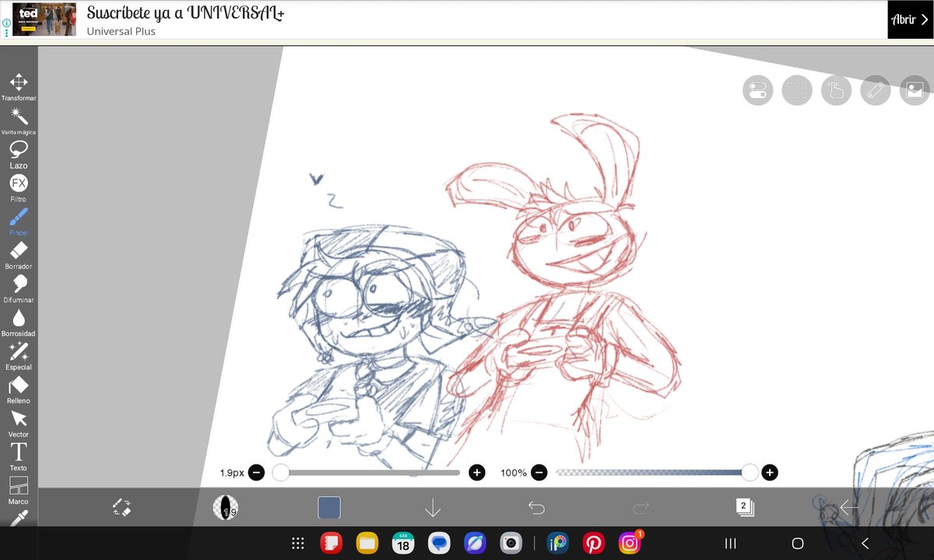Open the material image icon
934x560 pixels.
[x=915, y=90]
